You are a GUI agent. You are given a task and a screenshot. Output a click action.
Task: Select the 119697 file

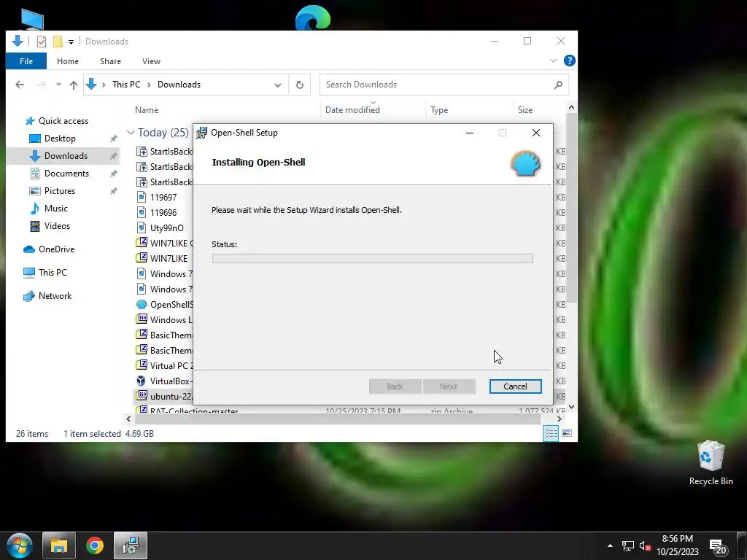pos(163,197)
